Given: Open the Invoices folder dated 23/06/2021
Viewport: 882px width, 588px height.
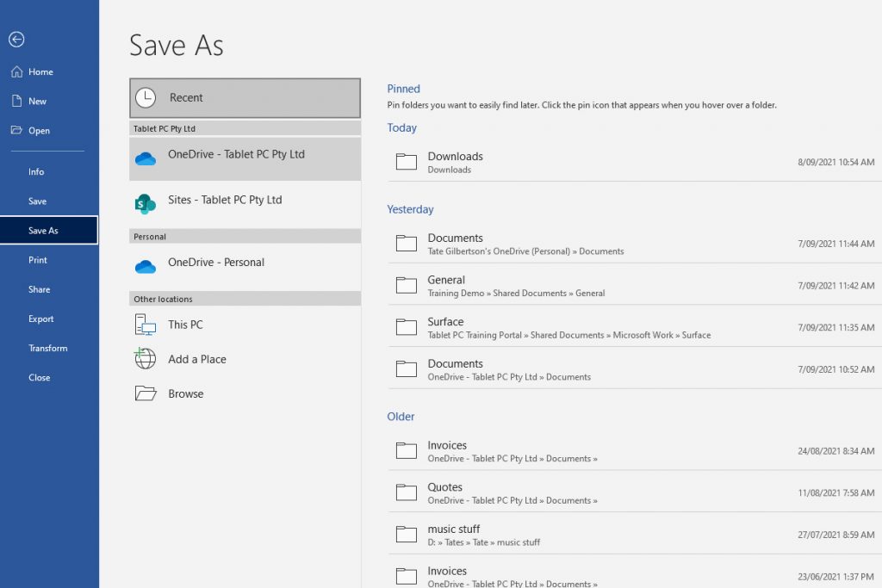Looking at the screenshot, I should click(x=447, y=571).
